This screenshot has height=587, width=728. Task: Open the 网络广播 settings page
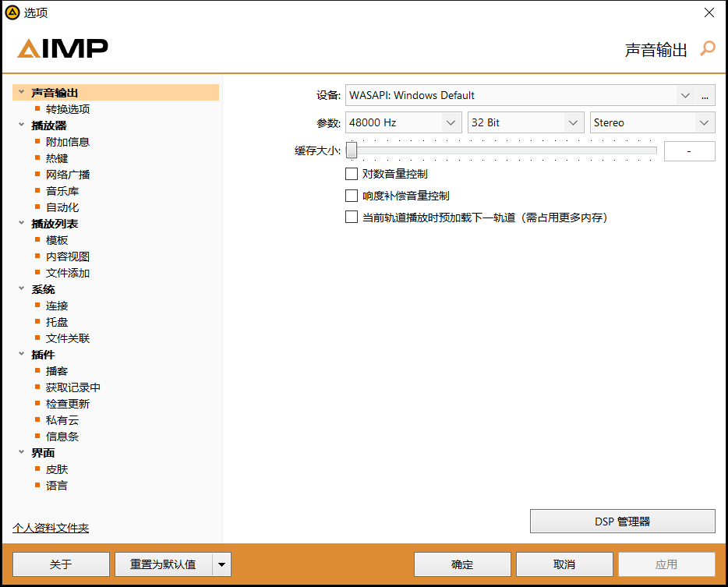click(x=68, y=175)
